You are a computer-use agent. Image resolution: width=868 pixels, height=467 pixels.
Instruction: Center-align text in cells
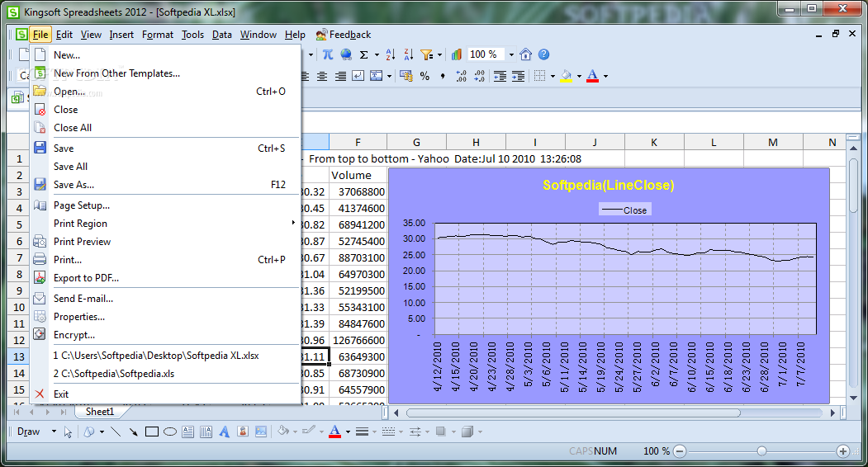(322, 77)
